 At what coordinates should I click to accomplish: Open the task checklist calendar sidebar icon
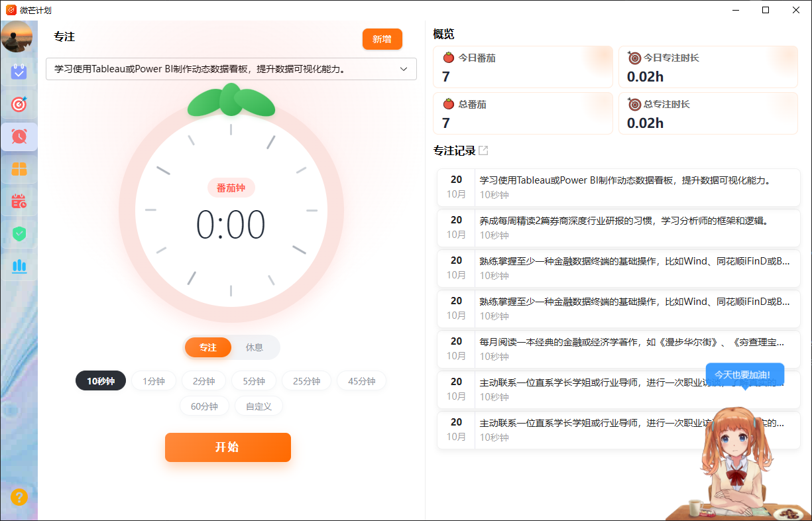pyautogui.click(x=19, y=72)
